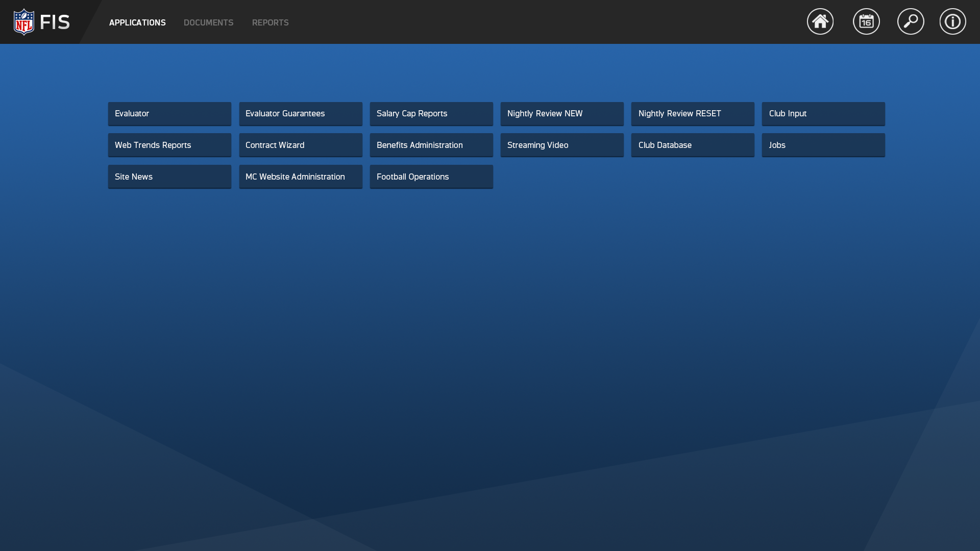The width and height of the screenshot is (980, 551).
Task: Open the Contract Wizard
Action: click(x=301, y=145)
